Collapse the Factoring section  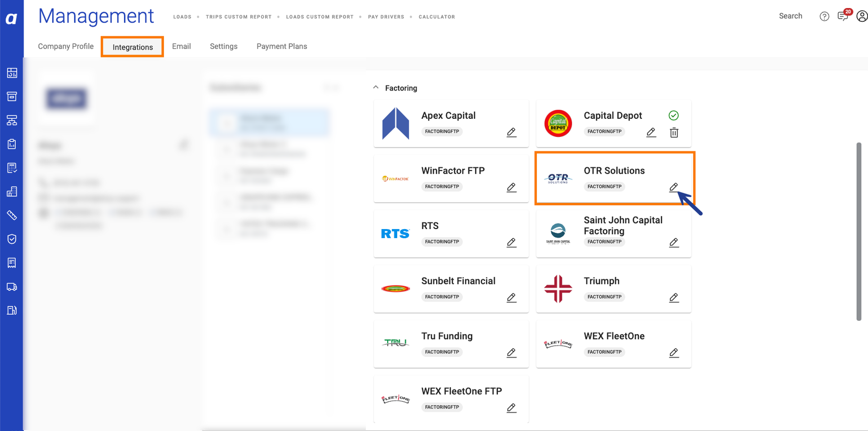click(376, 87)
